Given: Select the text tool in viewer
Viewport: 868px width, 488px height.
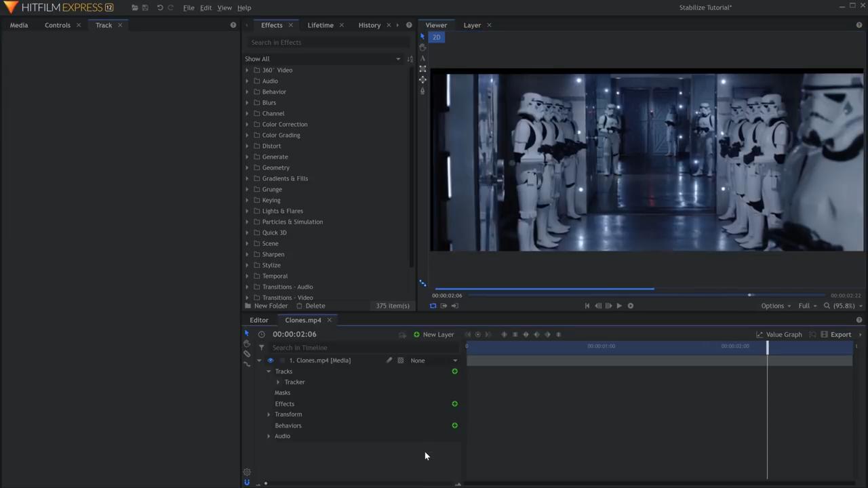Looking at the screenshot, I should tap(422, 58).
